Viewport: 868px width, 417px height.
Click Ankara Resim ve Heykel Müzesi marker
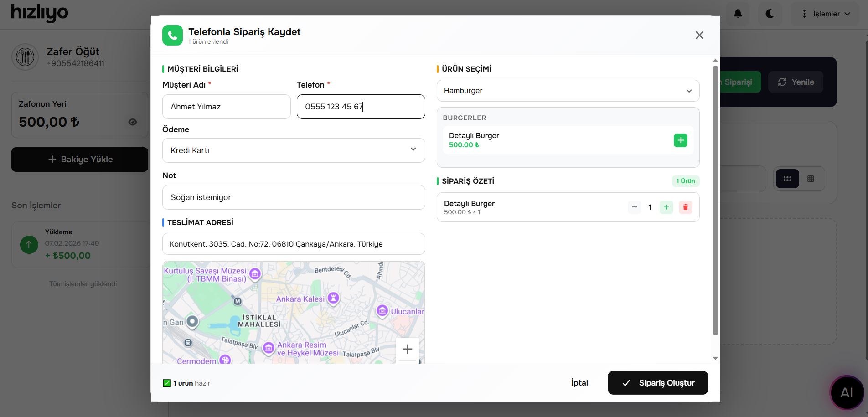pos(269,349)
